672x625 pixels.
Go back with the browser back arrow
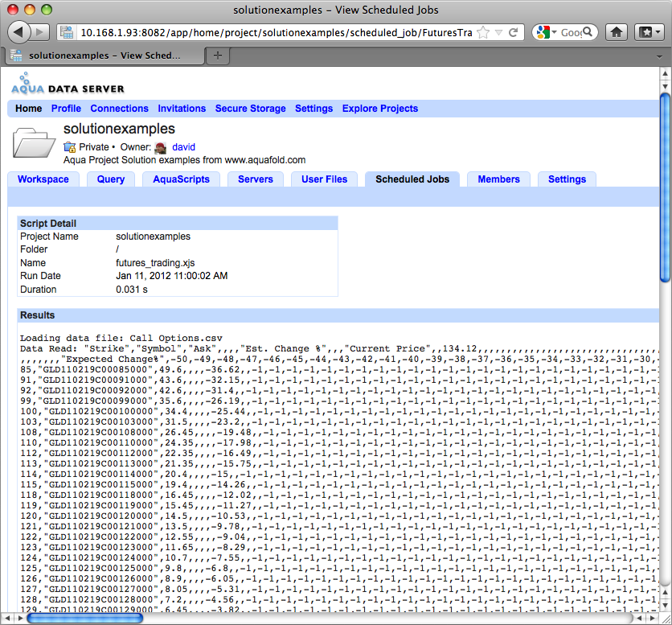(18, 32)
